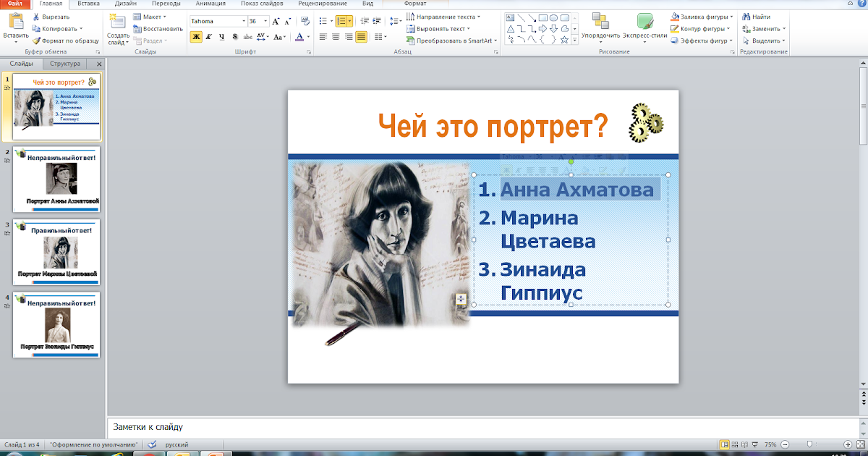
Task: Toggle justified text alignment
Action: [x=361, y=37]
